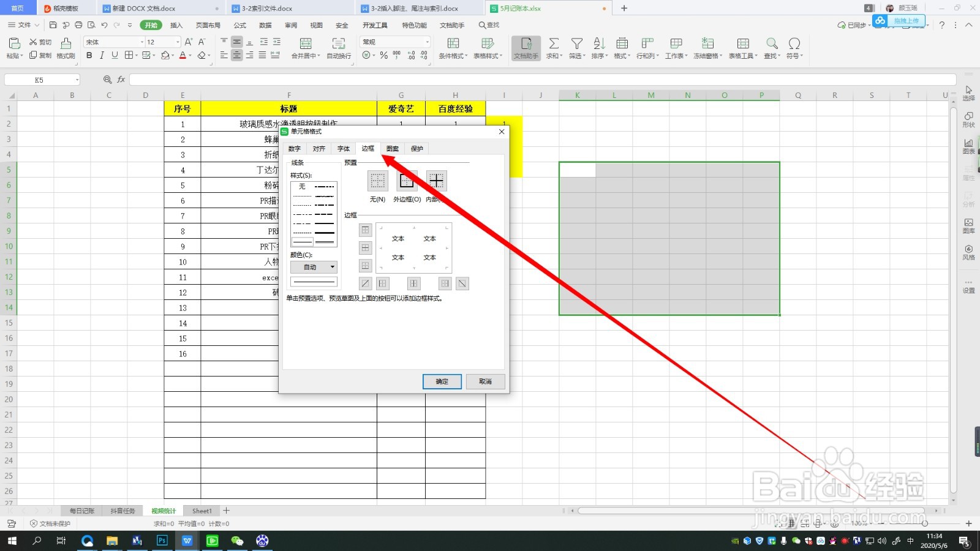Screen dimensions: 980x551
Task: Click the 冻结窗格 freeze panes icon
Action: pos(707,43)
